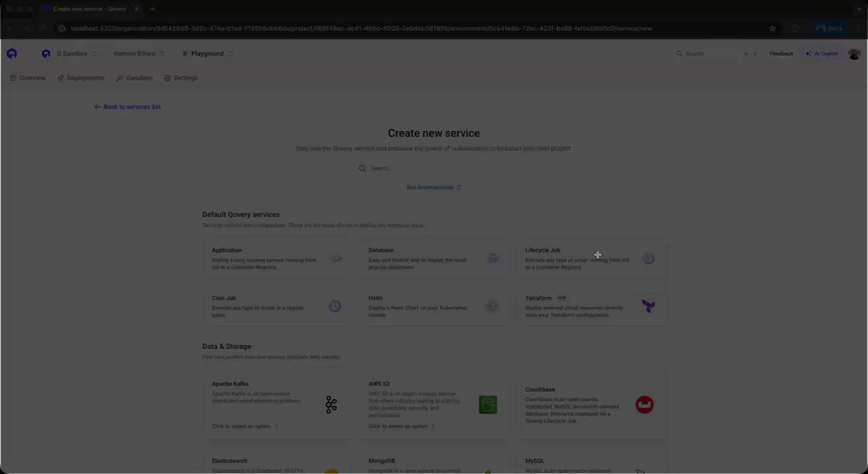The width and height of the screenshot is (868, 474).
Task: Open the Qovery home logo
Action: point(12,54)
